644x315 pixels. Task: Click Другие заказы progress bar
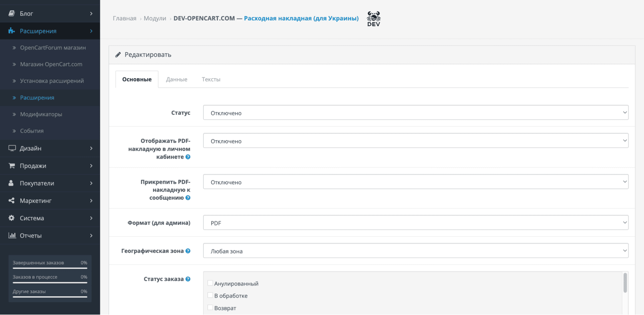(x=50, y=297)
